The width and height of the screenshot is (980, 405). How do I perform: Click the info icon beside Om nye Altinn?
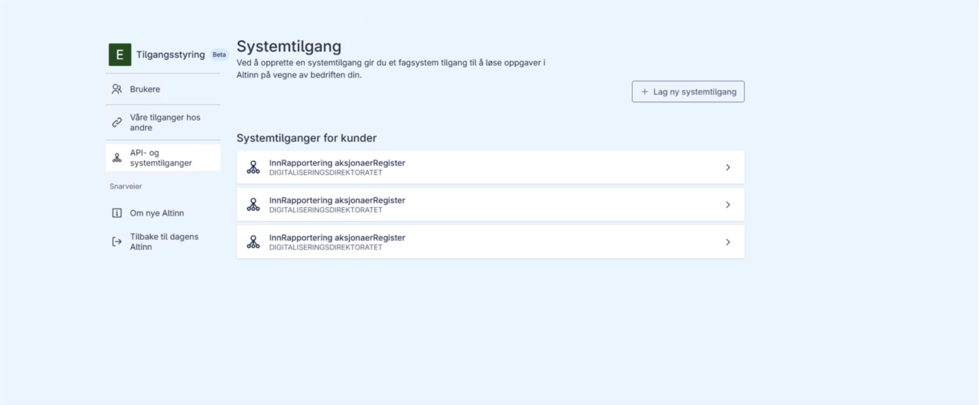point(117,213)
